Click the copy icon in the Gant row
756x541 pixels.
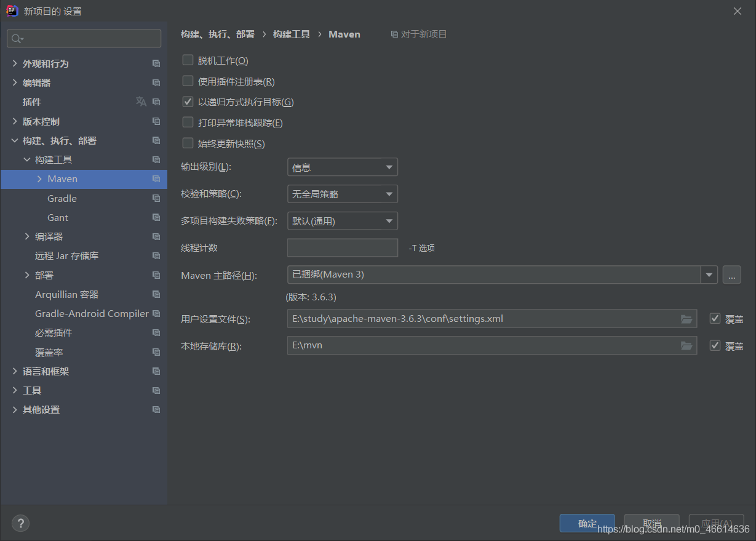(156, 217)
